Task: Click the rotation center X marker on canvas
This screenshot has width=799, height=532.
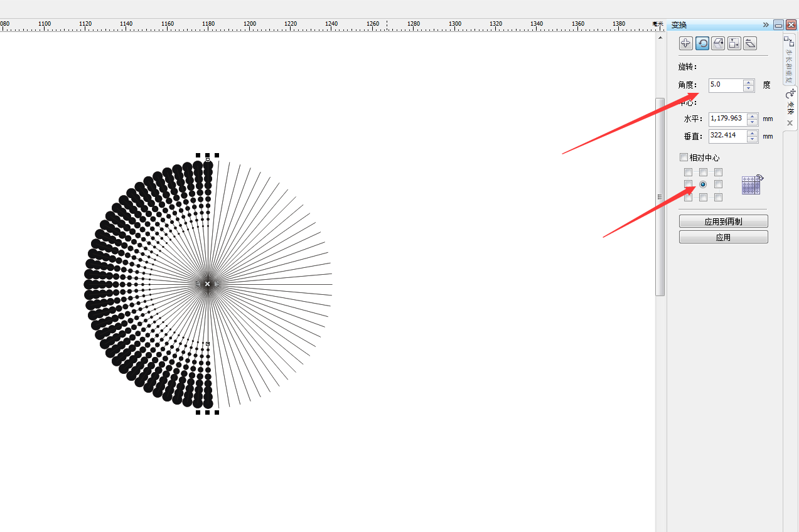Action: [208, 284]
